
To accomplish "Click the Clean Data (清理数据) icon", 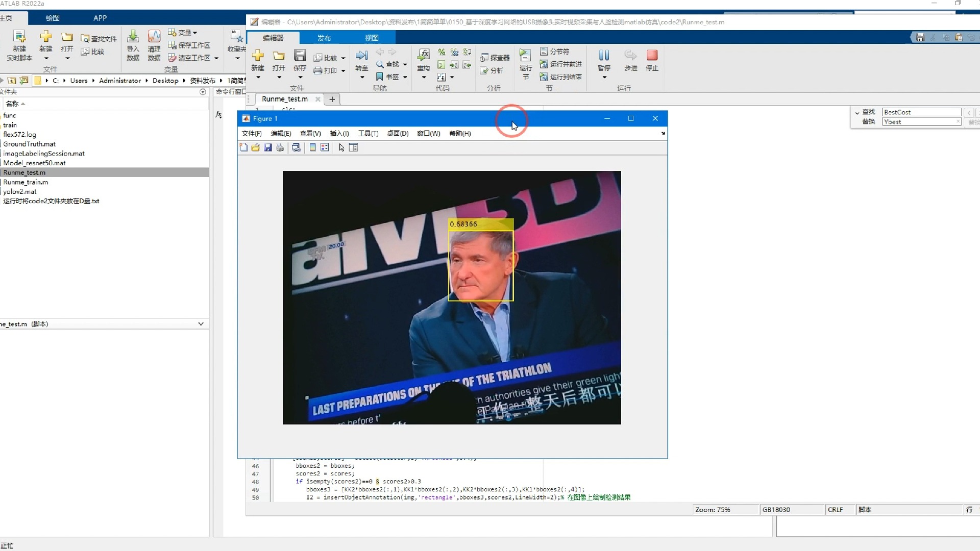I will (154, 36).
